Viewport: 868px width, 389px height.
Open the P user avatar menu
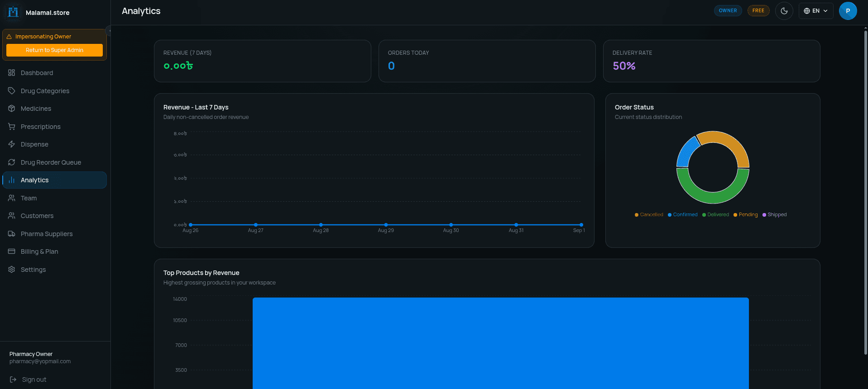848,11
